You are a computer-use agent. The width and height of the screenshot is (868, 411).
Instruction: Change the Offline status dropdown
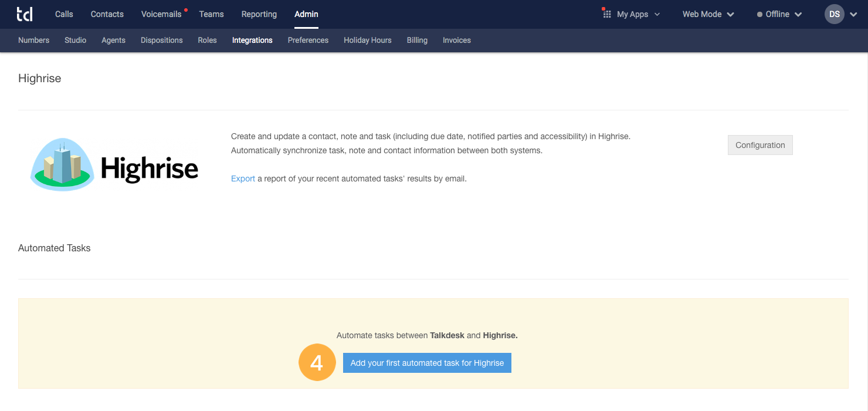(x=779, y=14)
